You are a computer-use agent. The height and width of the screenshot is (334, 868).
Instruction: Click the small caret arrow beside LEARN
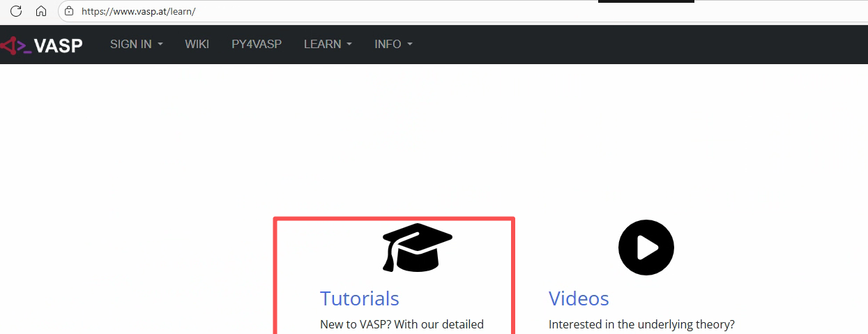(349, 44)
